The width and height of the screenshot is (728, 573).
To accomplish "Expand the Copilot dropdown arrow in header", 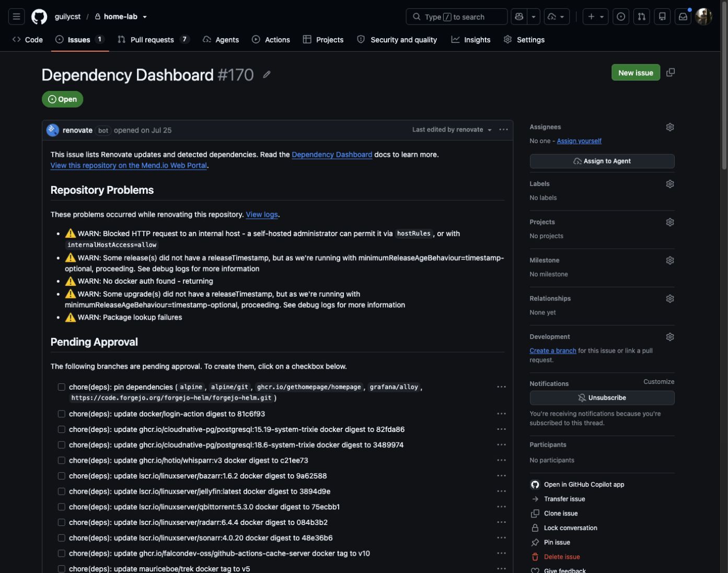I will coord(533,17).
